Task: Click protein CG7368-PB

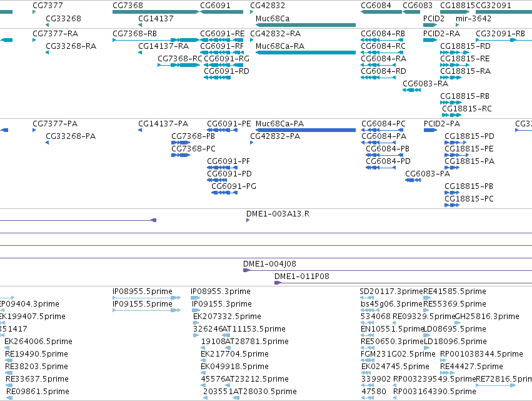Action: click(x=181, y=143)
